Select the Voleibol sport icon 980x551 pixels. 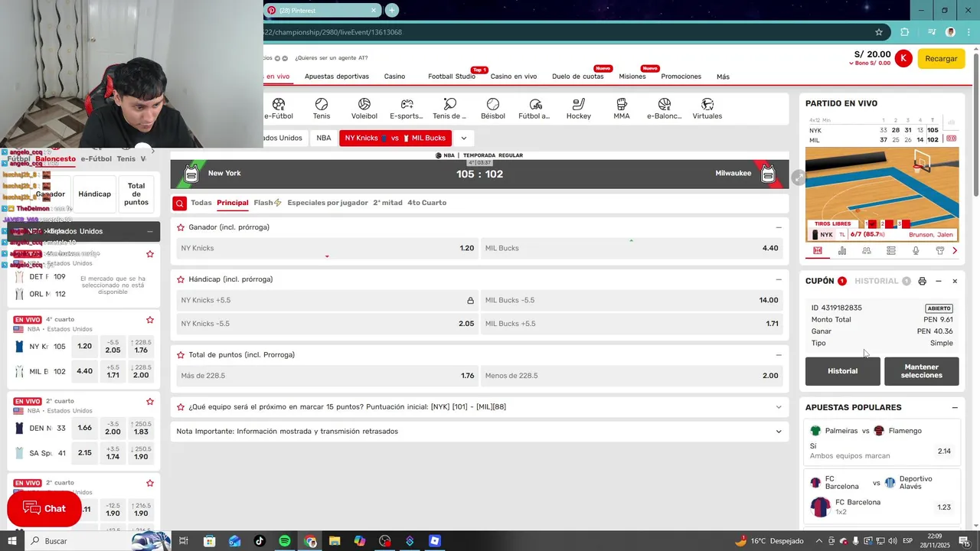364,109
